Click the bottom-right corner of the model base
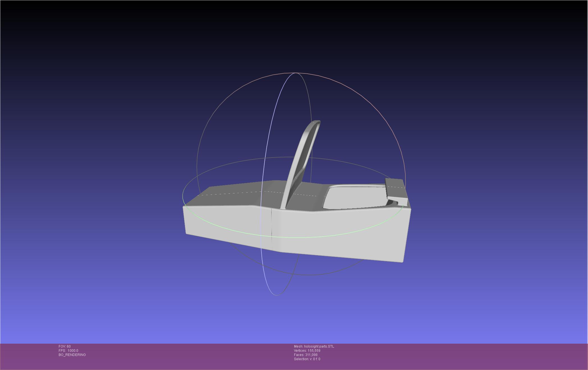This screenshot has width=588, height=370. (403, 261)
